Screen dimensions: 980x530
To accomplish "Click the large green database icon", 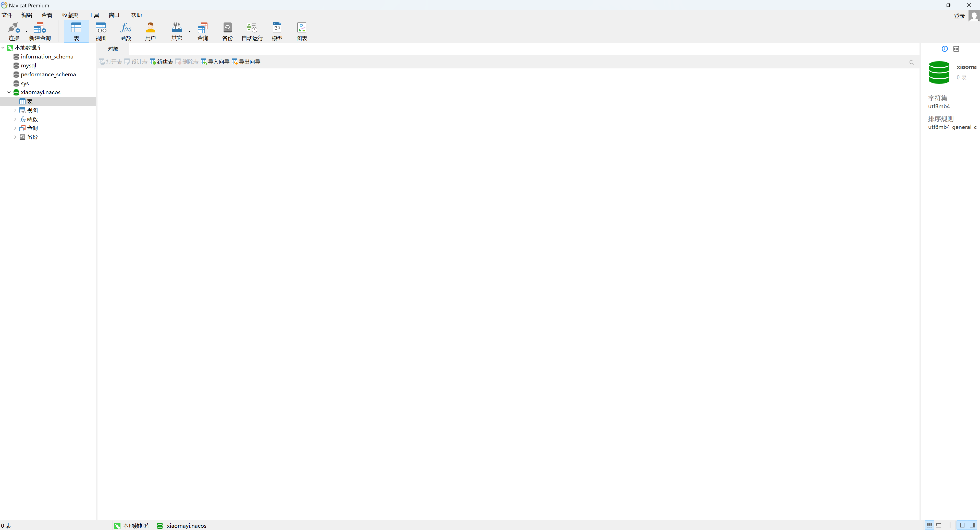I will click(939, 72).
